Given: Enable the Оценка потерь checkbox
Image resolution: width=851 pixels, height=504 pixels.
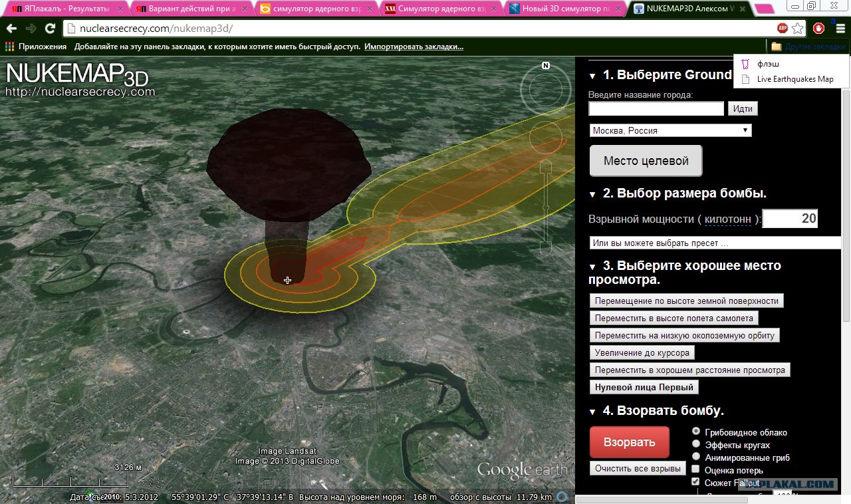Looking at the screenshot, I should click(x=696, y=469).
